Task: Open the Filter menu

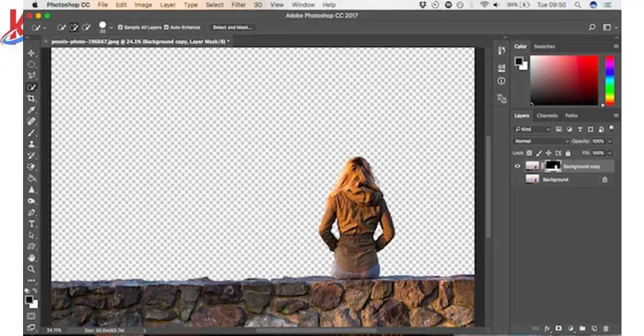Action: tap(238, 5)
